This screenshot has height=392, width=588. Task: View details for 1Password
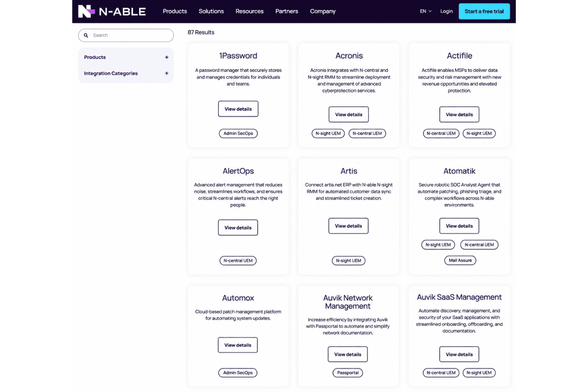coord(238,109)
